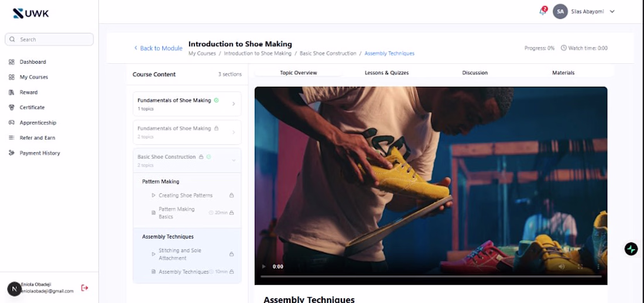Image resolution: width=644 pixels, height=303 pixels.
Task: Select the Assembly Techniques topic heading in sidebar
Action: pyautogui.click(x=167, y=237)
